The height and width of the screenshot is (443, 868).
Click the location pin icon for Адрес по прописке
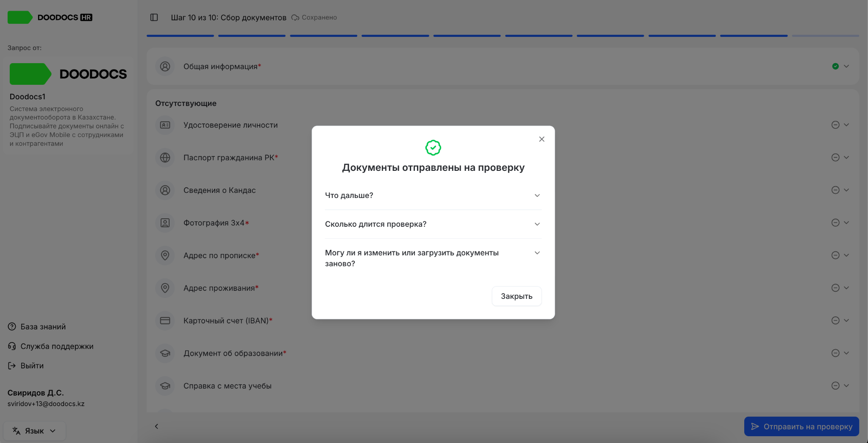[x=165, y=255]
